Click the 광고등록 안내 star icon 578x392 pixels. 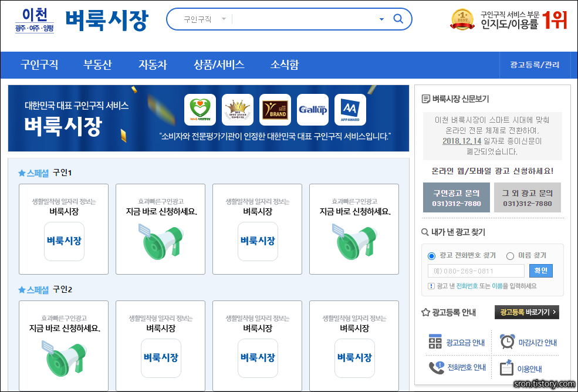[x=425, y=313]
